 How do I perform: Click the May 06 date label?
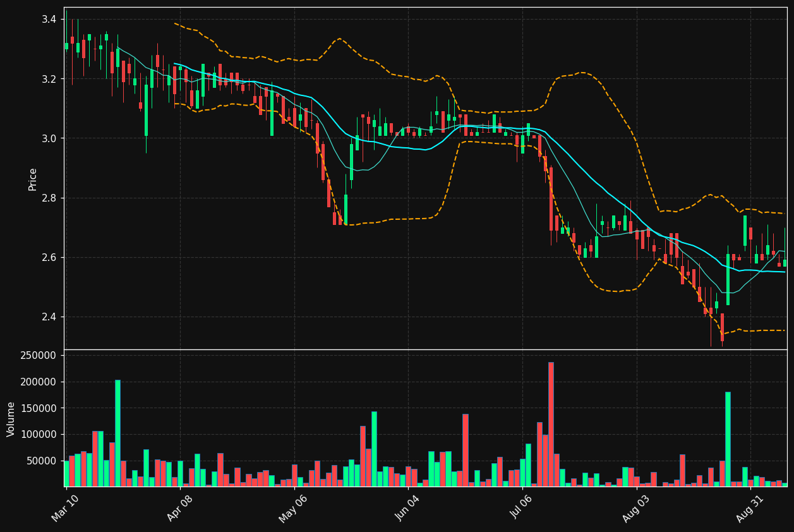[x=293, y=509]
